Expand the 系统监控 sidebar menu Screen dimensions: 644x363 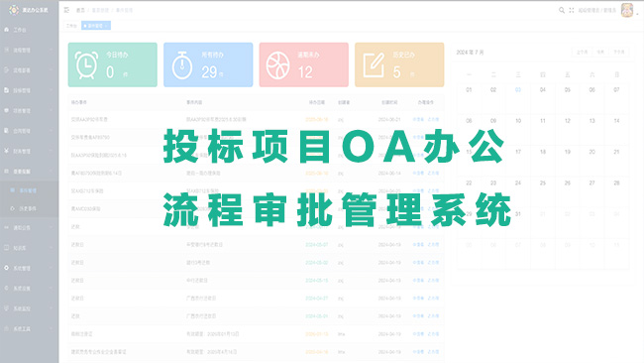(29, 308)
